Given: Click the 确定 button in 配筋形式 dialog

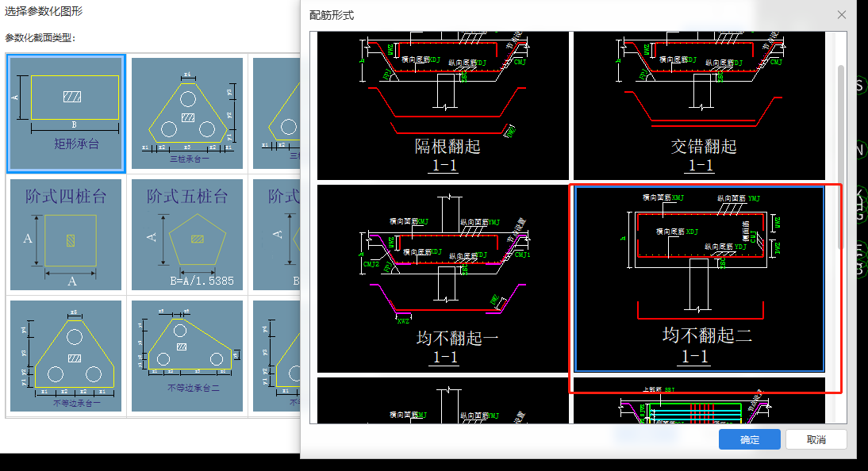Looking at the screenshot, I should (750, 439).
